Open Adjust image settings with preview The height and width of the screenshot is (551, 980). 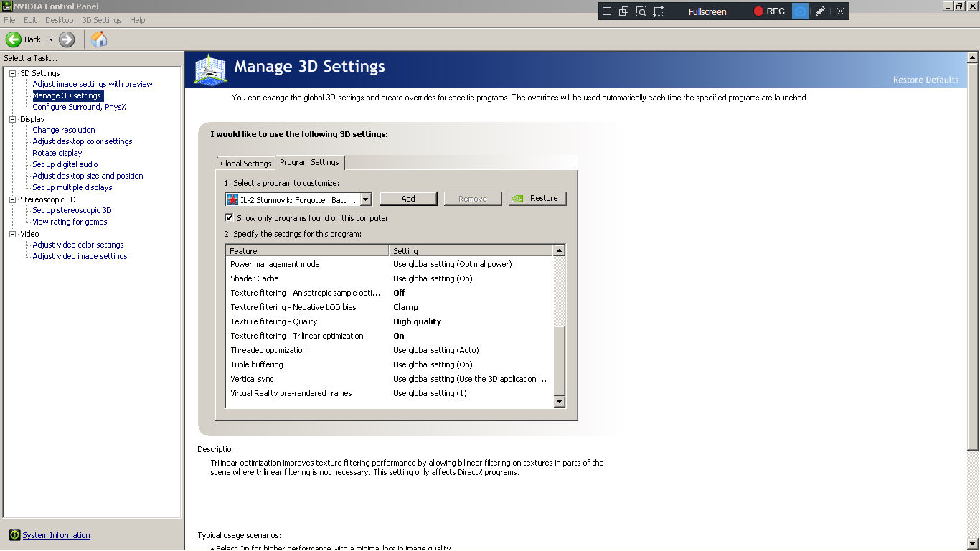[93, 84]
